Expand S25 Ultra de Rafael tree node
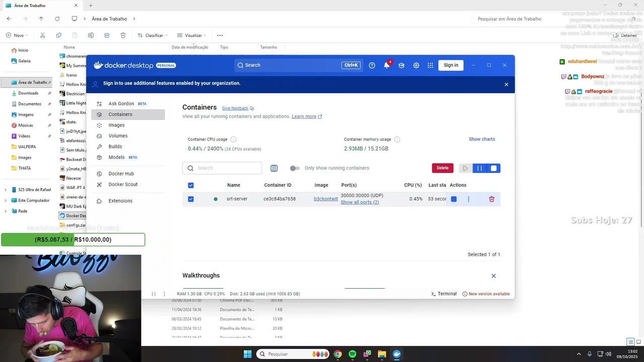 pyautogui.click(x=6, y=190)
